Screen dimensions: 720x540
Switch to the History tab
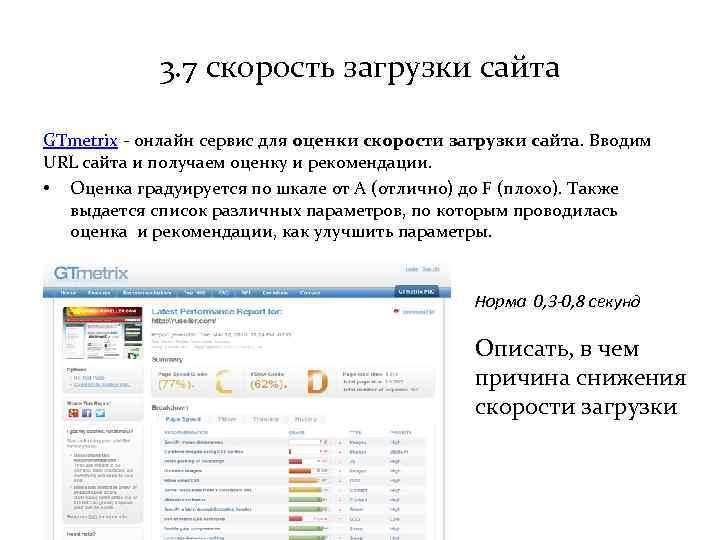coord(305,419)
